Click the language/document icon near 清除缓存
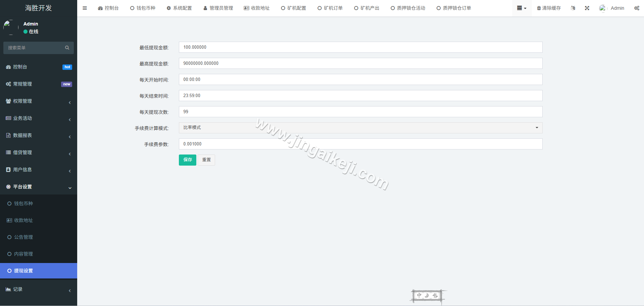The image size is (644, 306). [573, 8]
